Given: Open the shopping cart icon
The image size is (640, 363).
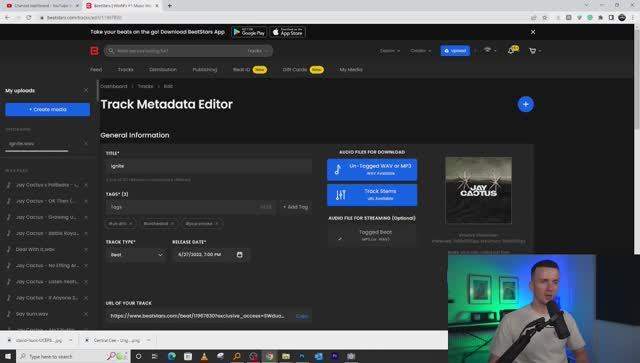Looking at the screenshot, I should click(532, 51).
